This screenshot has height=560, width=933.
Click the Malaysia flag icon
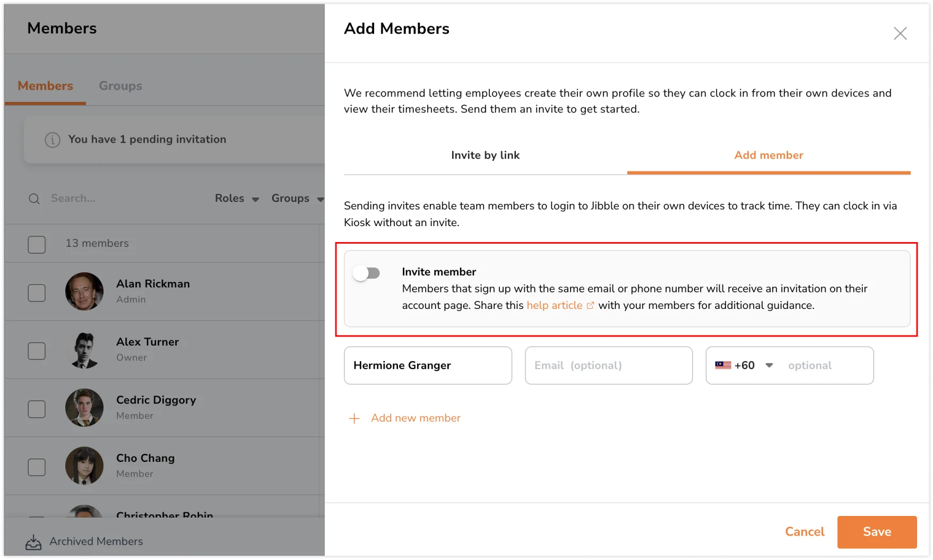tap(723, 365)
